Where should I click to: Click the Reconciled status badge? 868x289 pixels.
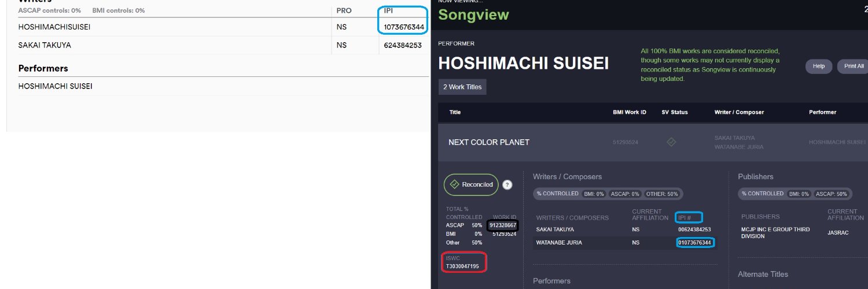click(x=471, y=184)
